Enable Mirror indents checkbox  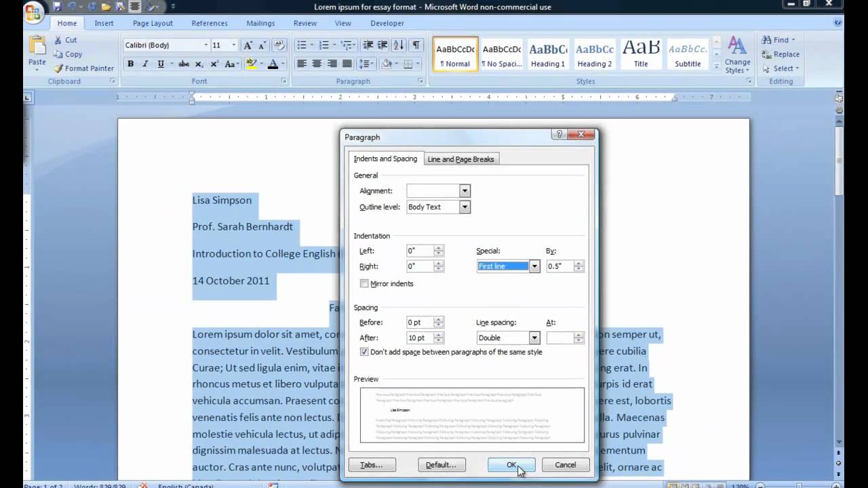(x=364, y=283)
